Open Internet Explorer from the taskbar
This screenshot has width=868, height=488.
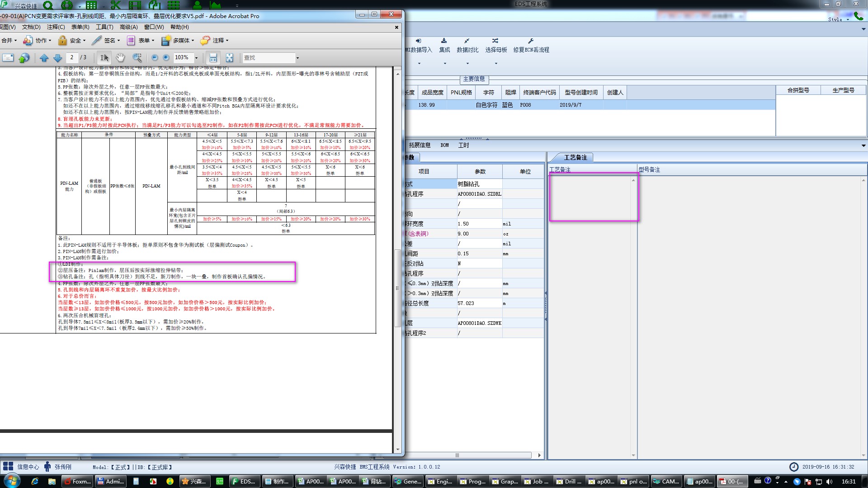pos(35,481)
